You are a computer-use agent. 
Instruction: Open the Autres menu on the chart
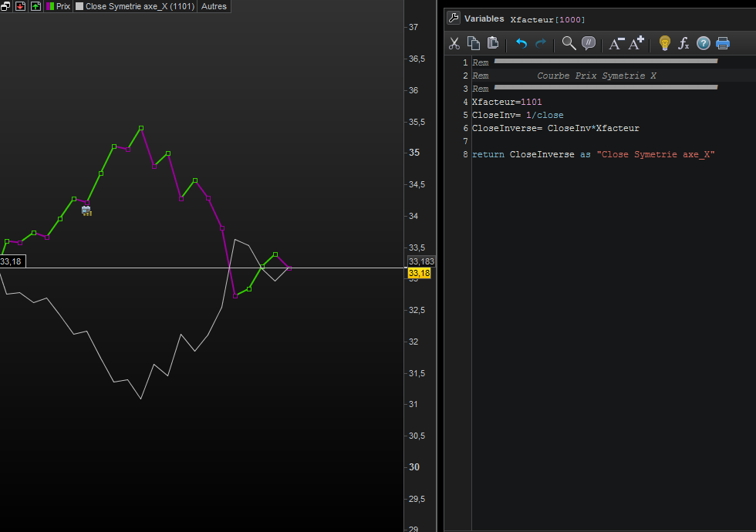214,6
